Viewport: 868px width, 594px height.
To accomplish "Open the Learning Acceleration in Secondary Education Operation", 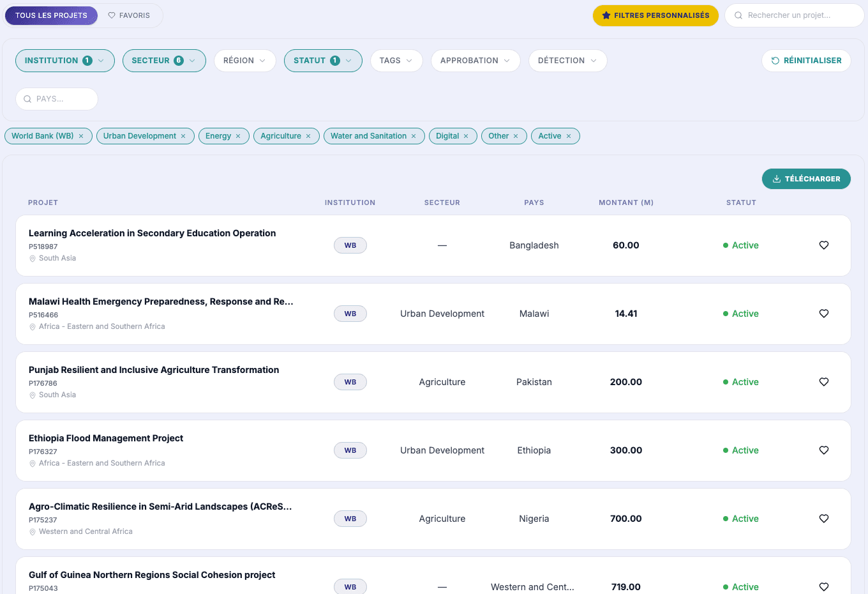I will (x=153, y=233).
